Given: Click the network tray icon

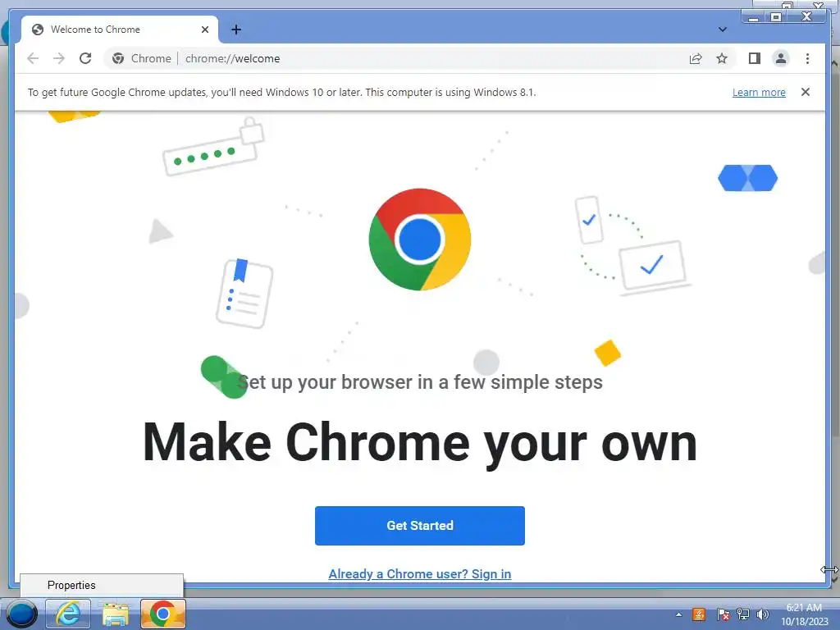Looking at the screenshot, I should [743, 614].
